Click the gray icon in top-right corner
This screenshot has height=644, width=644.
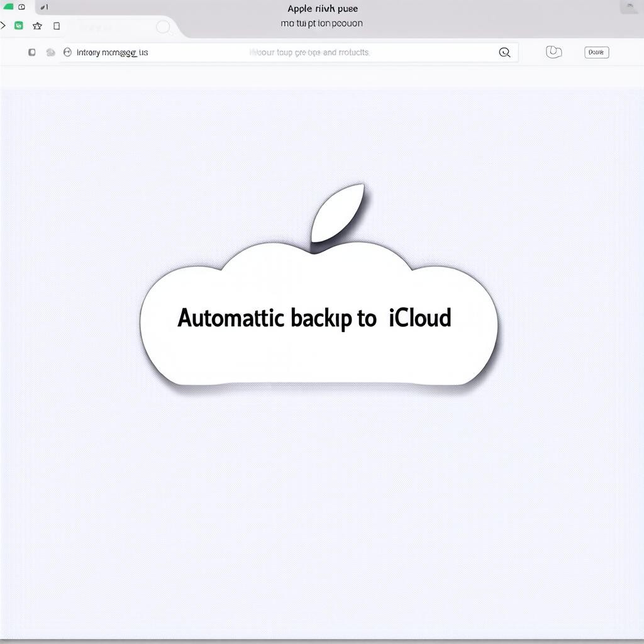[x=628, y=8]
